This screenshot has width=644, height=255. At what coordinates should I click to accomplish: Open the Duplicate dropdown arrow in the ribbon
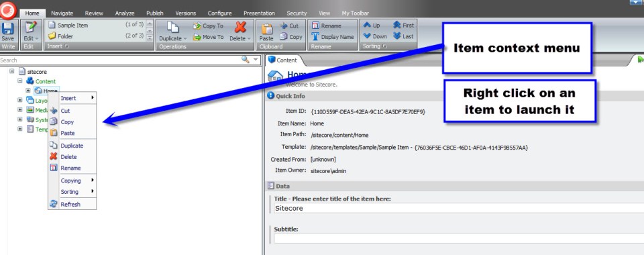pos(185,39)
